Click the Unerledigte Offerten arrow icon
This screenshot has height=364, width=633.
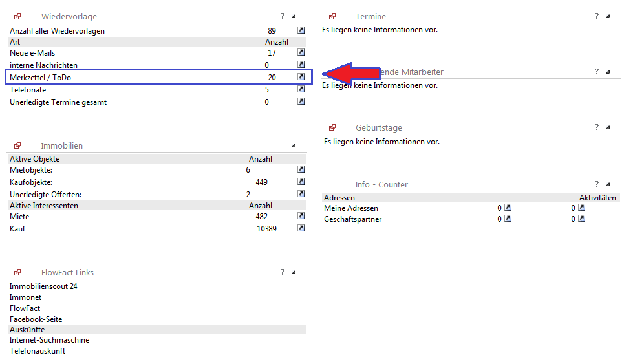tap(301, 193)
